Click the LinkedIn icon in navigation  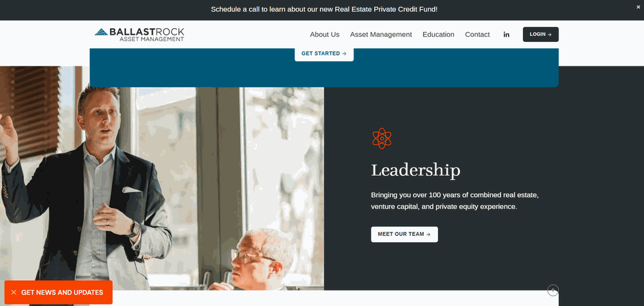pyautogui.click(x=506, y=35)
